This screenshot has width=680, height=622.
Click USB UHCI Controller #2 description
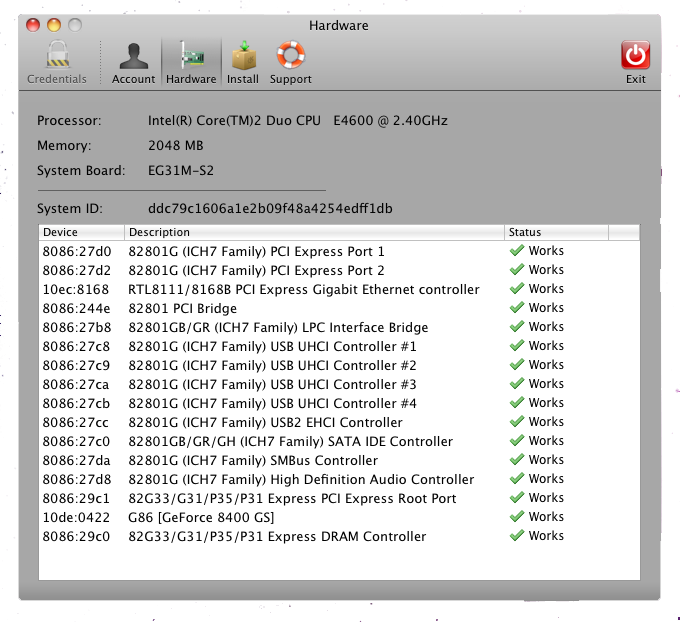pyautogui.click(x=272, y=366)
